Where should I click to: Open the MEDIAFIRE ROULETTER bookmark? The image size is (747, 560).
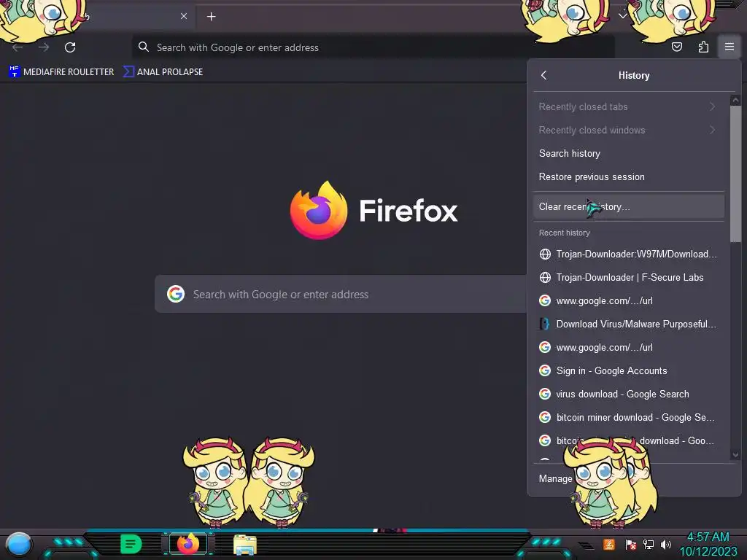tap(61, 72)
